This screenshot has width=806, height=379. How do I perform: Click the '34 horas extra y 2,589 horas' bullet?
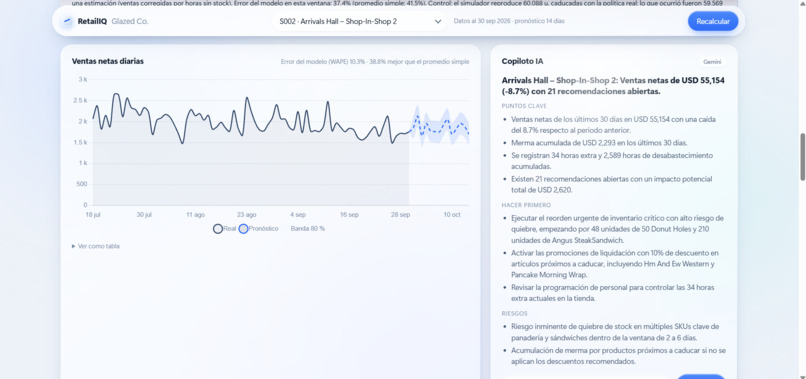612,161
